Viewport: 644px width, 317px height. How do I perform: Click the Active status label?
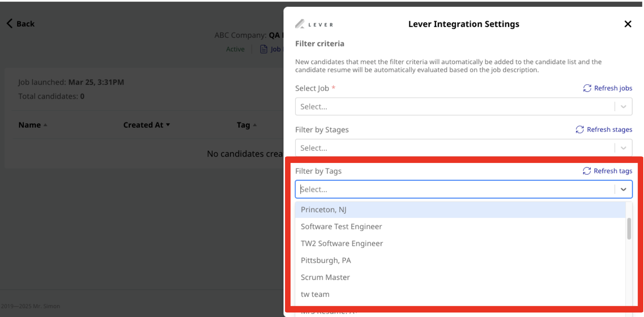pos(235,49)
